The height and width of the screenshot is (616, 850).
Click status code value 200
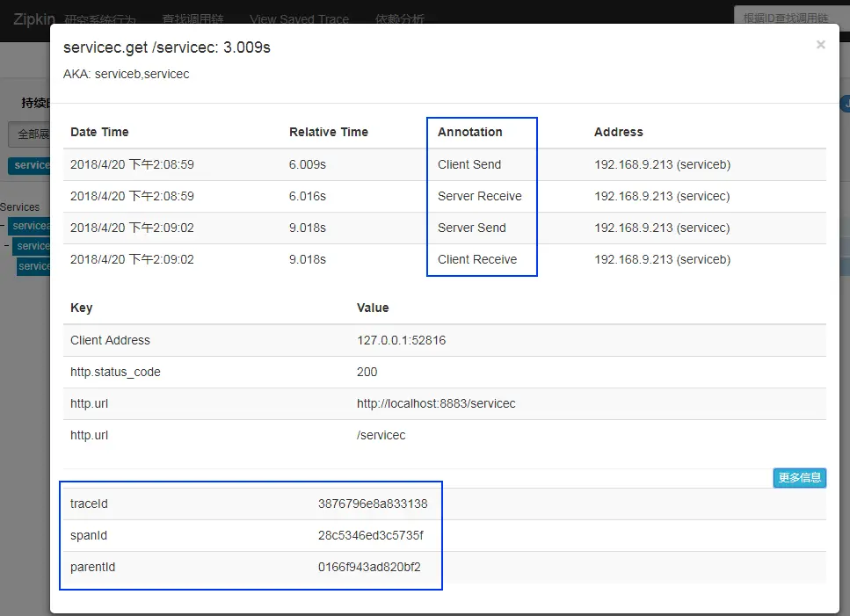[x=367, y=373]
